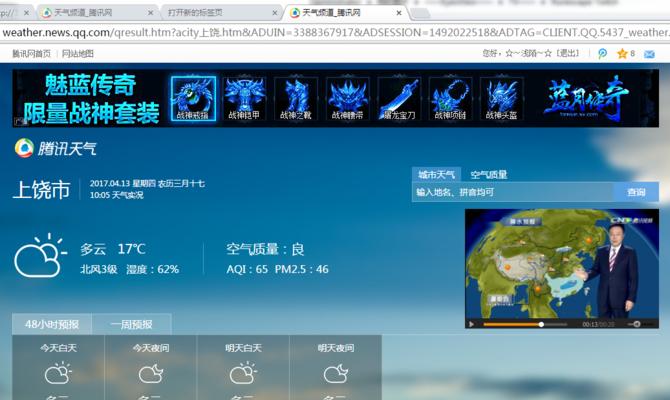Click the 今天白天 column label
The image size is (670, 400).
(59, 348)
